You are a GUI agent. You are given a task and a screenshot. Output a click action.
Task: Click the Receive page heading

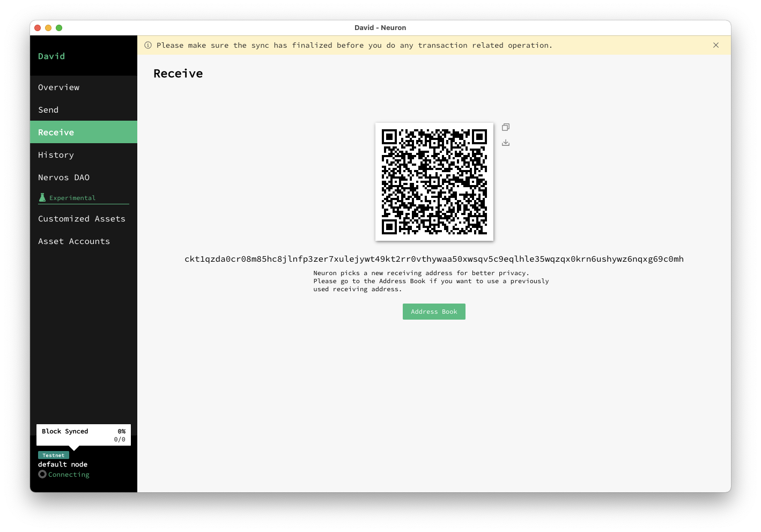coord(178,73)
